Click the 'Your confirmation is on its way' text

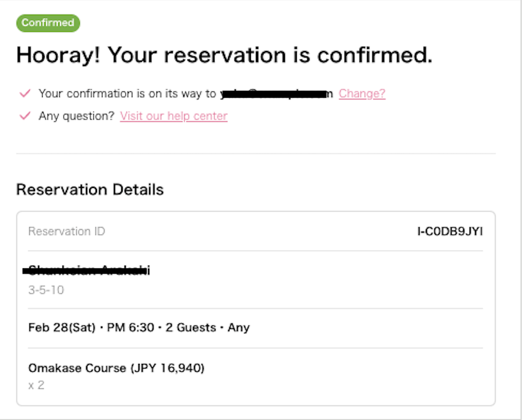click(127, 94)
